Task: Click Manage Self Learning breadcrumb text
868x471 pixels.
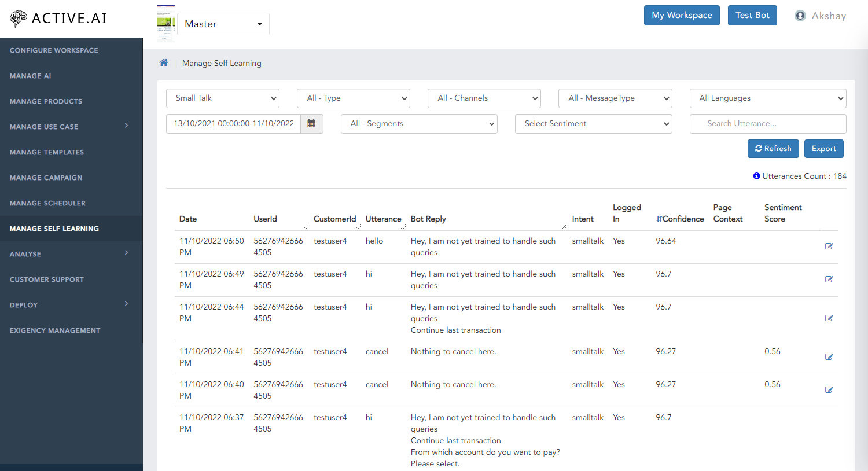Action: point(222,63)
